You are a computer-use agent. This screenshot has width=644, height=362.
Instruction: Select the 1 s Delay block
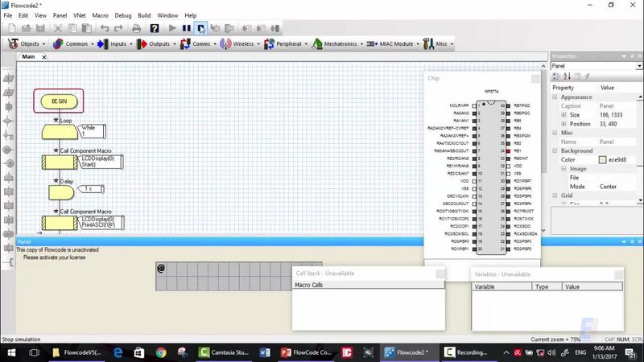pyautogui.click(x=61, y=192)
